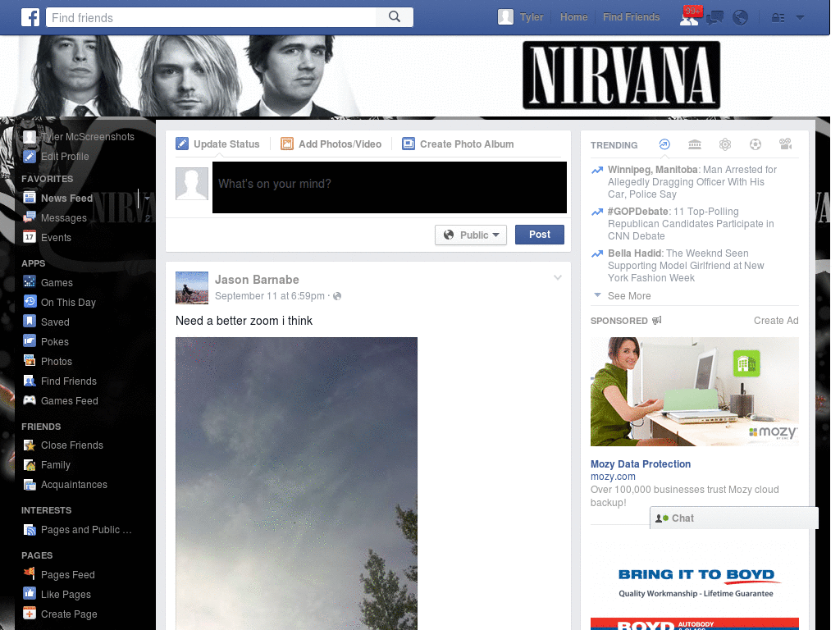Expand the account settings dropdown arrow
This screenshot has width=840, height=630.
click(x=800, y=17)
